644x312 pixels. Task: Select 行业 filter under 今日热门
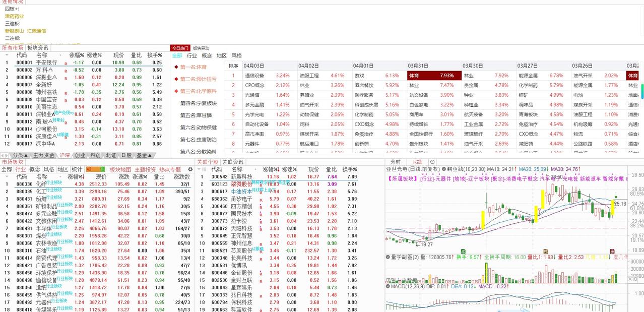pos(191,55)
